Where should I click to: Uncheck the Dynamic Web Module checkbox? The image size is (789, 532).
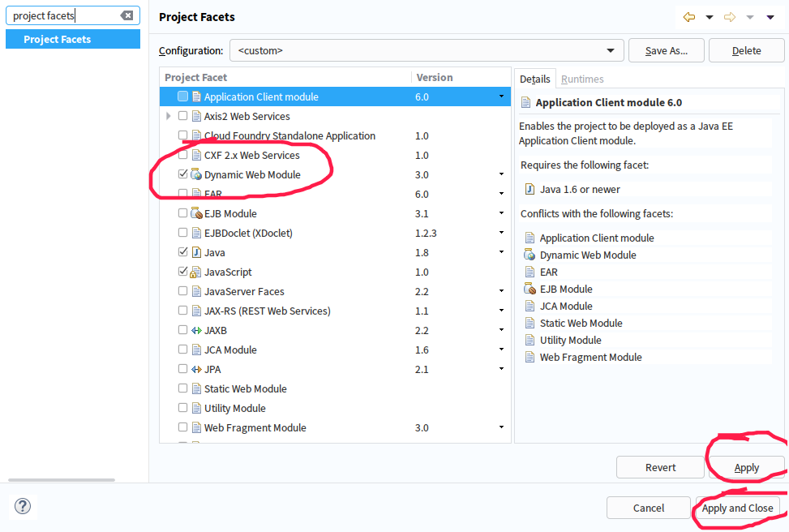tap(182, 174)
